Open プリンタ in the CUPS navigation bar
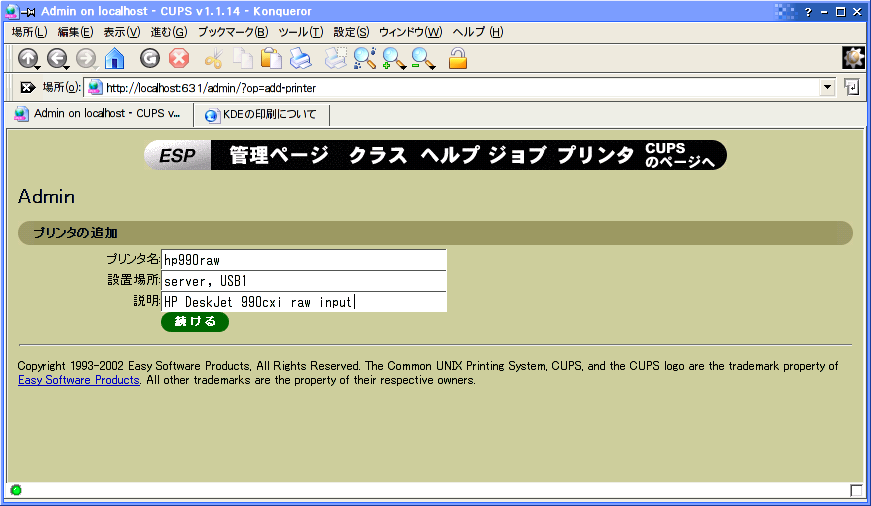The width and height of the screenshot is (871, 506). (x=595, y=155)
